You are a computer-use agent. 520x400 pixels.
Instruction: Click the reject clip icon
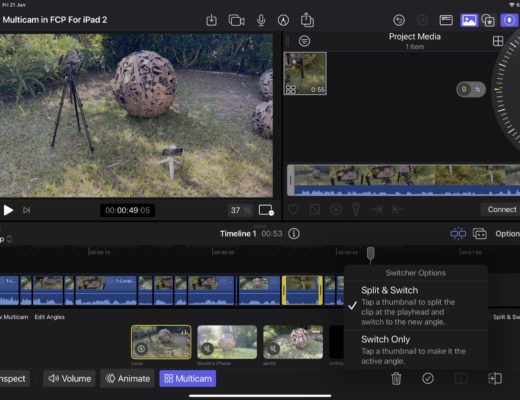[x=315, y=210]
